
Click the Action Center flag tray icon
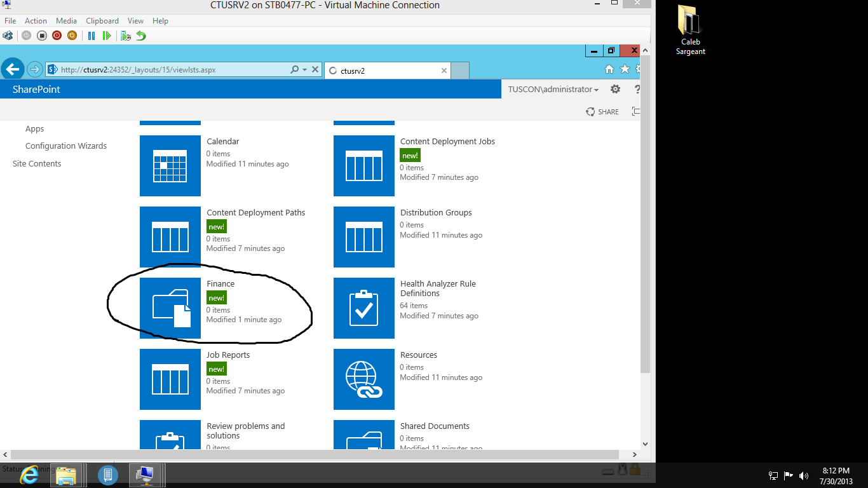point(789,475)
